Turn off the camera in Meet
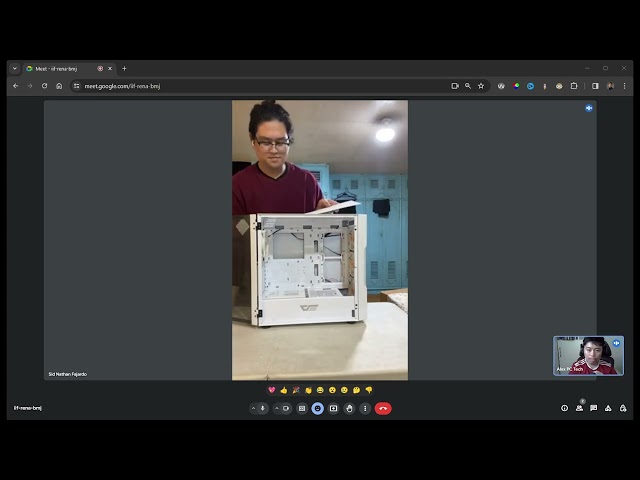 click(286, 408)
